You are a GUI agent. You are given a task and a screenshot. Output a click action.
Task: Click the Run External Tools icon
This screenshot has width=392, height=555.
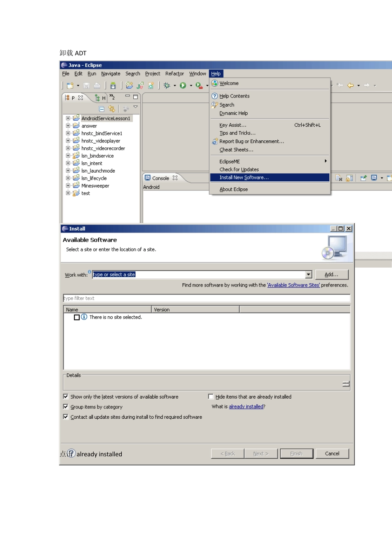(x=199, y=85)
